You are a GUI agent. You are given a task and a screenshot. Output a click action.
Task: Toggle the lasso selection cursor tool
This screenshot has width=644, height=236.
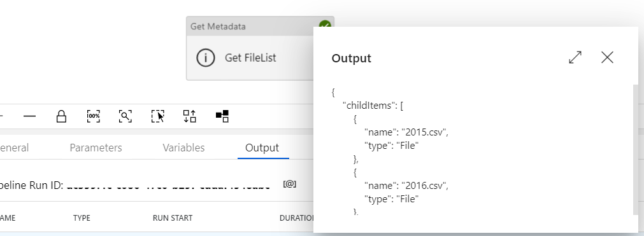158,116
